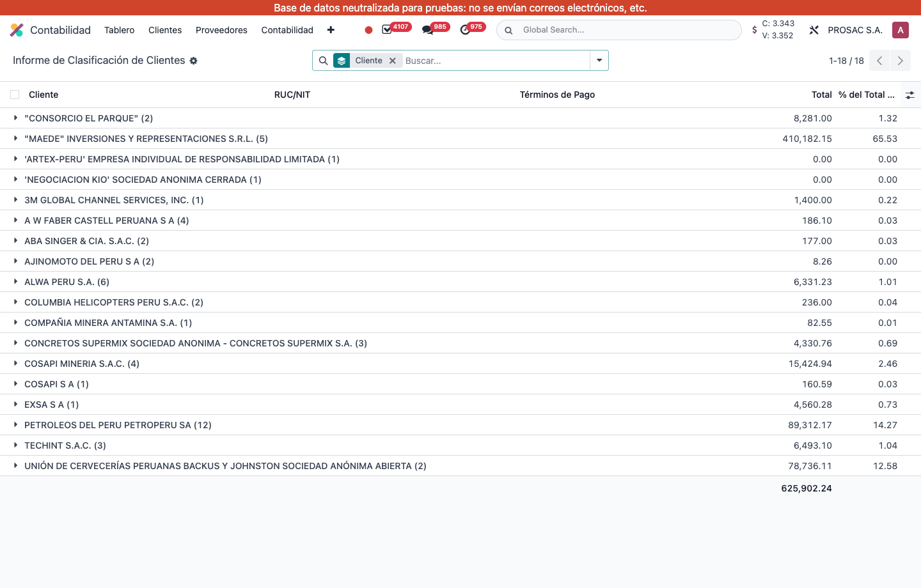Expand the ALWA PERU S.A. group
The height and width of the screenshot is (588, 921).
(15, 282)
